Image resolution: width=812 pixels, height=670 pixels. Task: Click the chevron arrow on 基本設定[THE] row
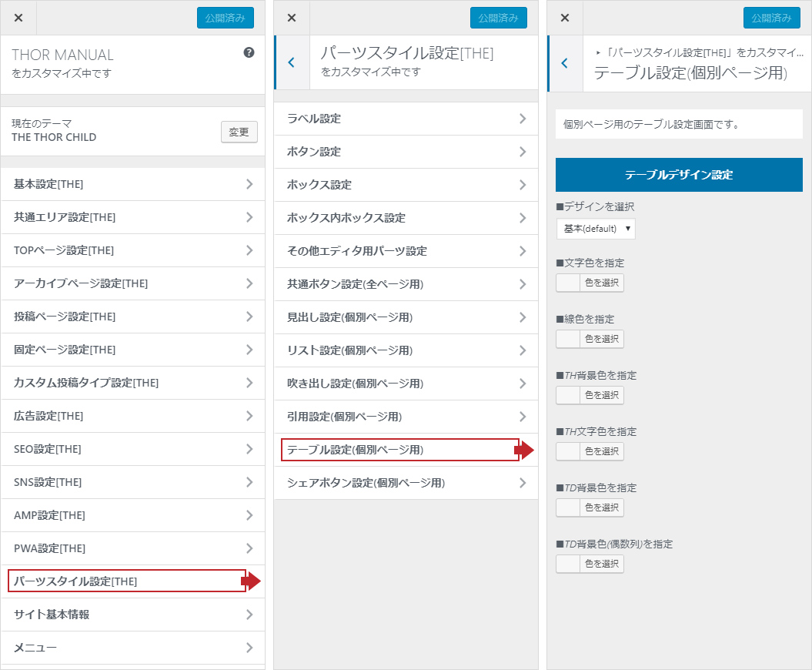249,184
